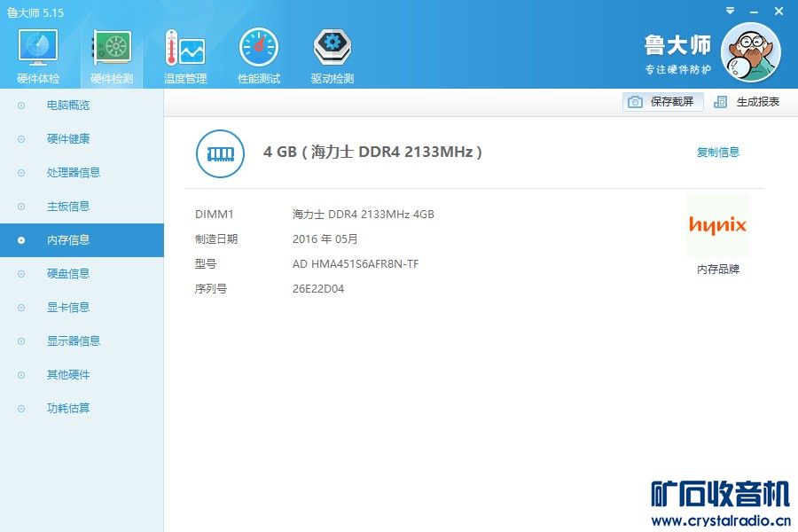Click model AD HMA451S6AFR8N-TF
The width and height of the screenshot is (798, 532).
(356, 263)
